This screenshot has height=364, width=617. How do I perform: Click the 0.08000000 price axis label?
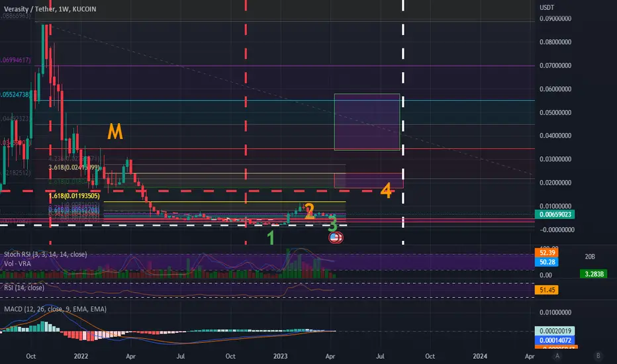[x=555, y=42]
